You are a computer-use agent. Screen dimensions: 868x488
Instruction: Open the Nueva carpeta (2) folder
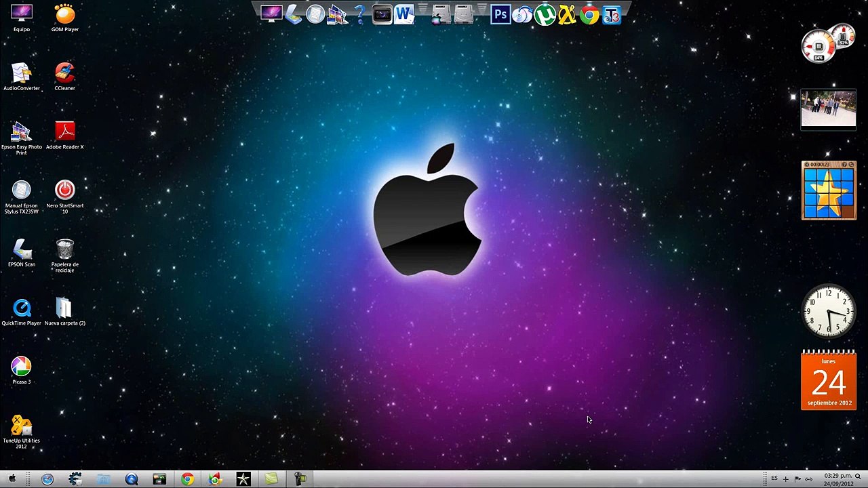[65, 312]
